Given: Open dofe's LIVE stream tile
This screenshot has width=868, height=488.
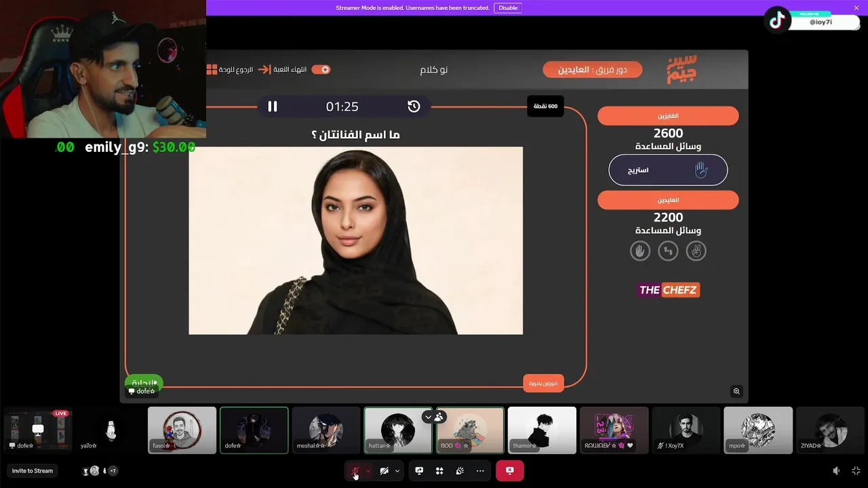Looking at the screenshot, I should pos(38,430).
